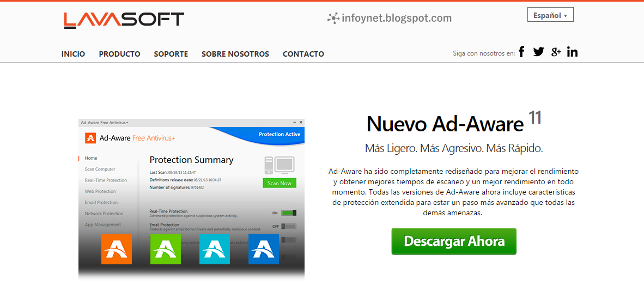This screenshot has height=303, width=644.
Task: Select App Management in the sidebar
Action: (102, 225)
